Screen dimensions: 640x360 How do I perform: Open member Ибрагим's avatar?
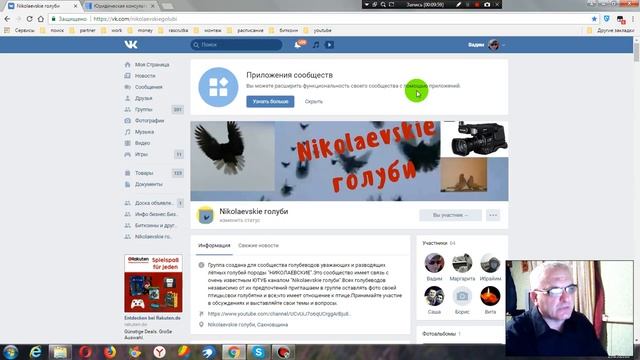tap(490, 263)
